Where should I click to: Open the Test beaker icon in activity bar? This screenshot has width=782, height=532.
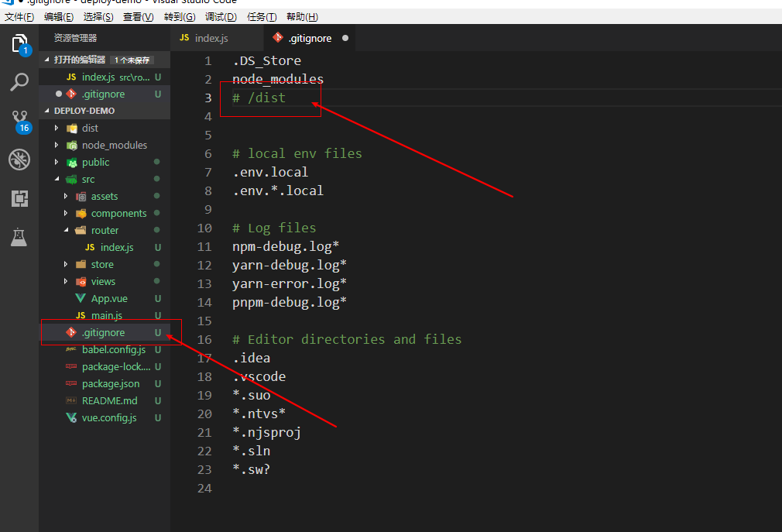pyautogui.click(x=19, y=237)
